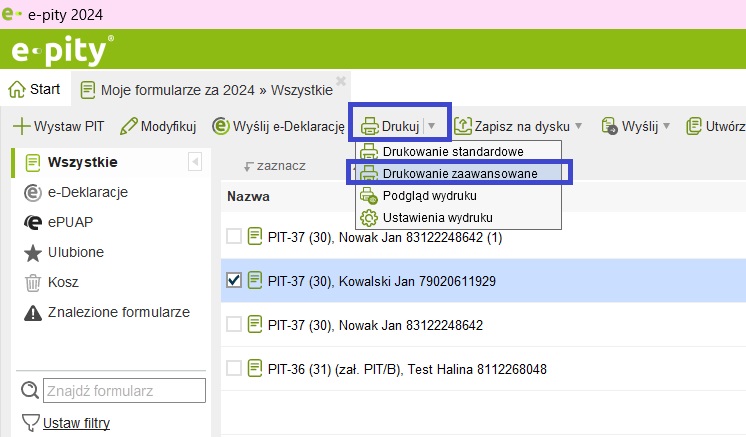Screen dimensions: 746x437
Task: Uncheck the Kowalski Jan PIT-37 checkbox
Action: 234,281
